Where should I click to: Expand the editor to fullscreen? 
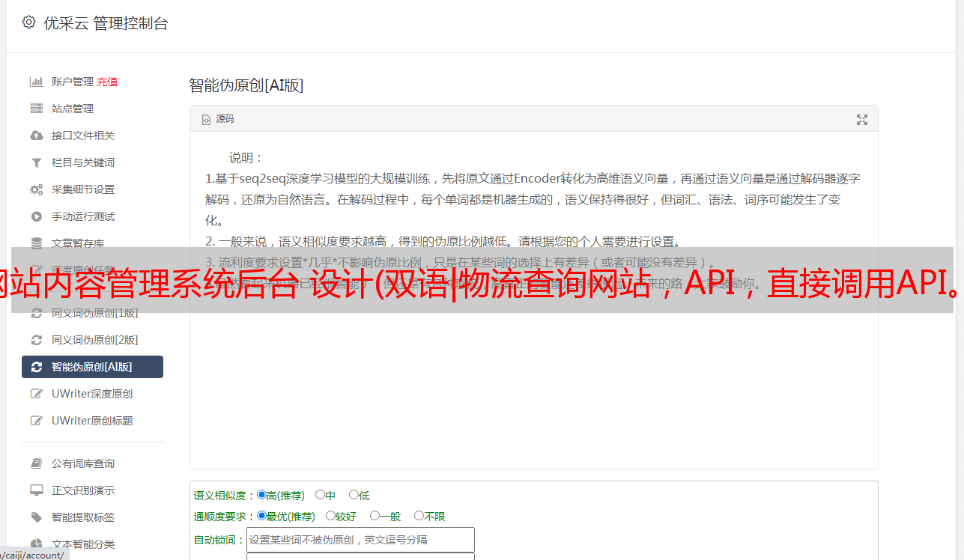click(x=862, y=120)
